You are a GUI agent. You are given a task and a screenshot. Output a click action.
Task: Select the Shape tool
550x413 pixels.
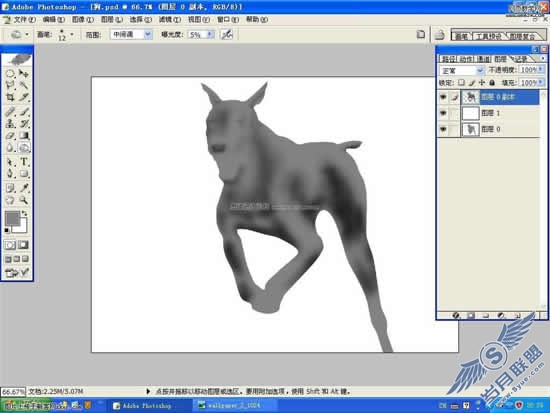(x=24, y=173)
